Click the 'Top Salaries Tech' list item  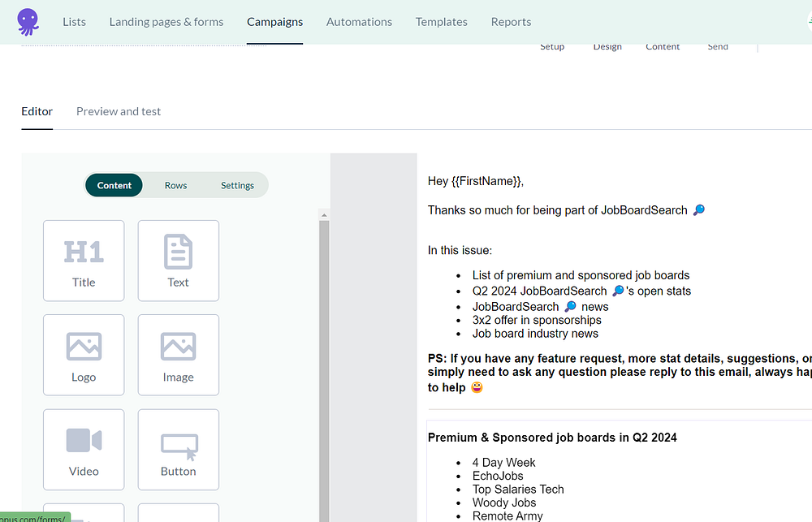pyautogui.click(x=518, y=490)
